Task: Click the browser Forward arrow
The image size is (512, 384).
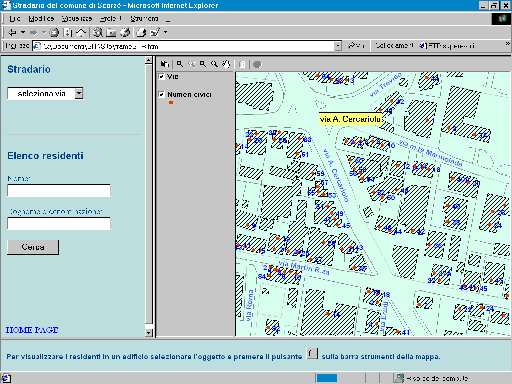Action: click(33, 32)
